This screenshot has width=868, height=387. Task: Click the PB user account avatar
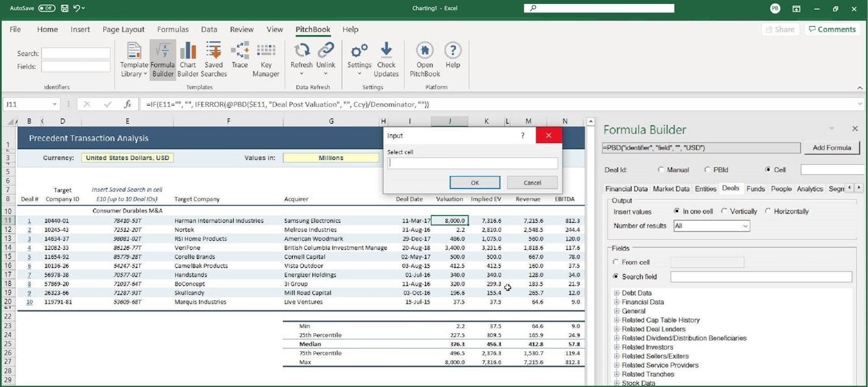[775, 8]
